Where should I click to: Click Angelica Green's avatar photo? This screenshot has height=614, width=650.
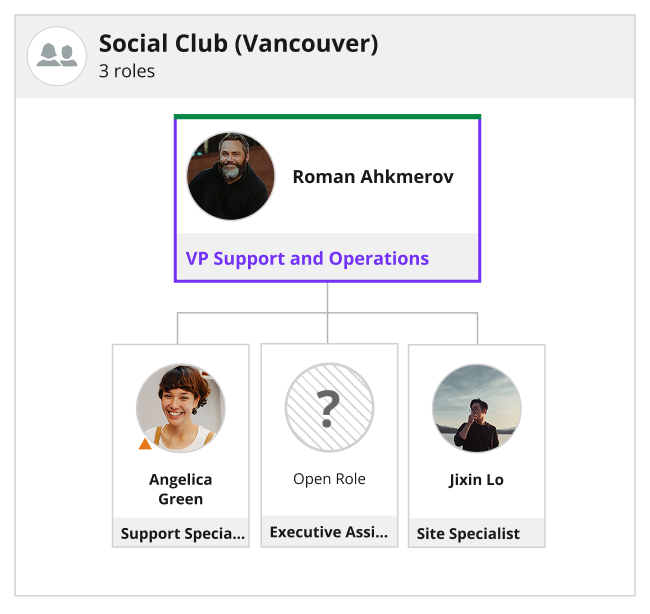click(181, 408)
